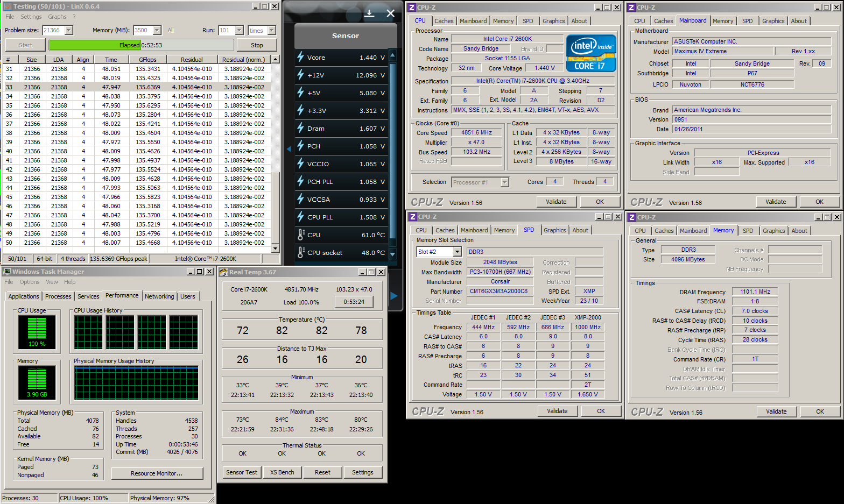Open the Graphs menu in LinX
This screenshot has width=844, height=504.
tap(57, 17)
